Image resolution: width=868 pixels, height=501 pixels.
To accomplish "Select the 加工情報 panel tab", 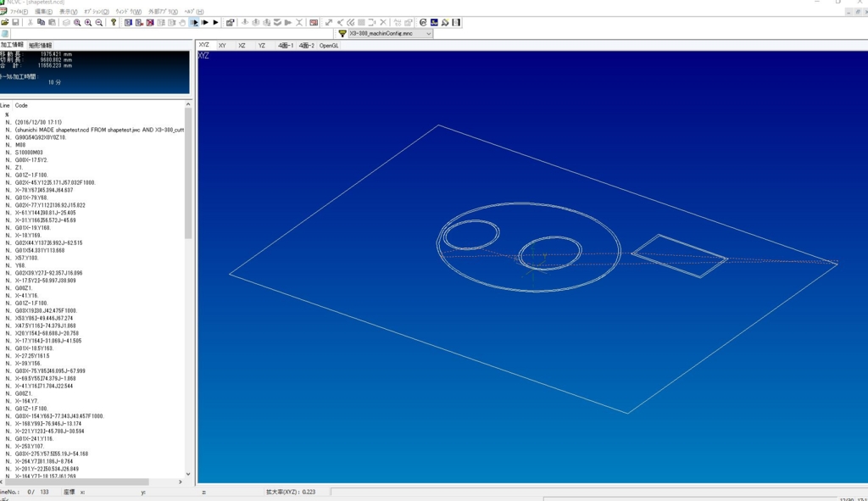I will (x=12, y=45).
